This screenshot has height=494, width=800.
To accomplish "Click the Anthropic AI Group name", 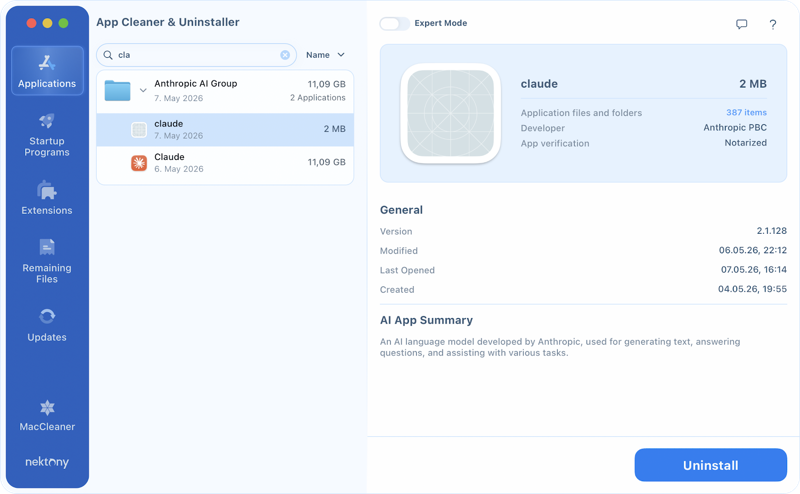I will (195, 84).
